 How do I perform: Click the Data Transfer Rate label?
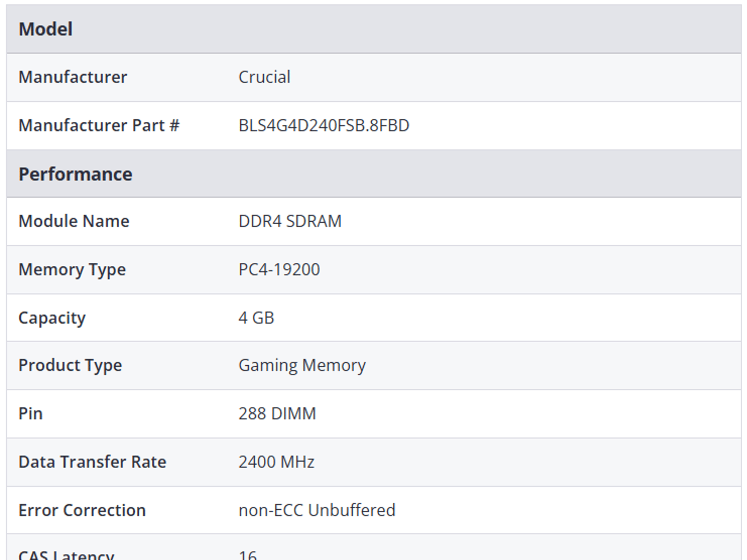point(93,462)
